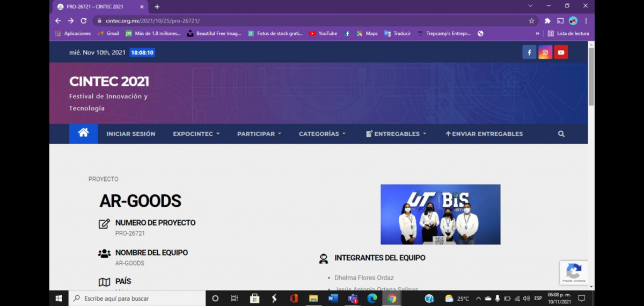Open the Maps bookmark
This screenshot has height=306, width=644.
[x=367, y=33]
